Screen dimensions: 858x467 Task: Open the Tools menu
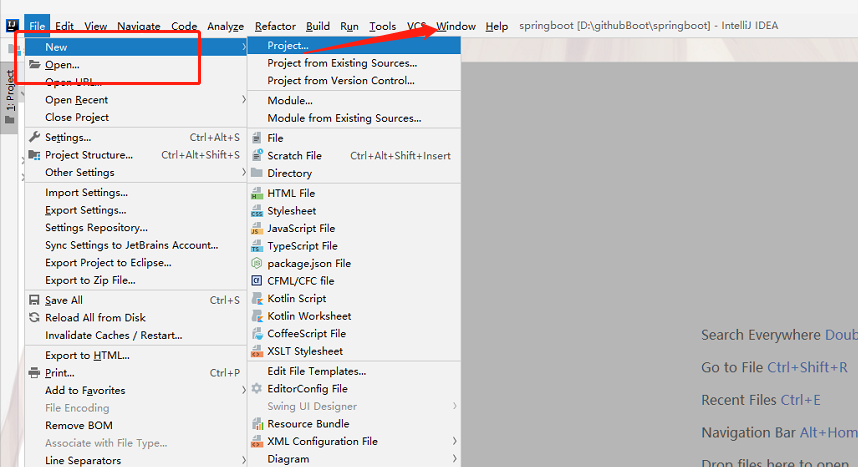coord(382,26)
